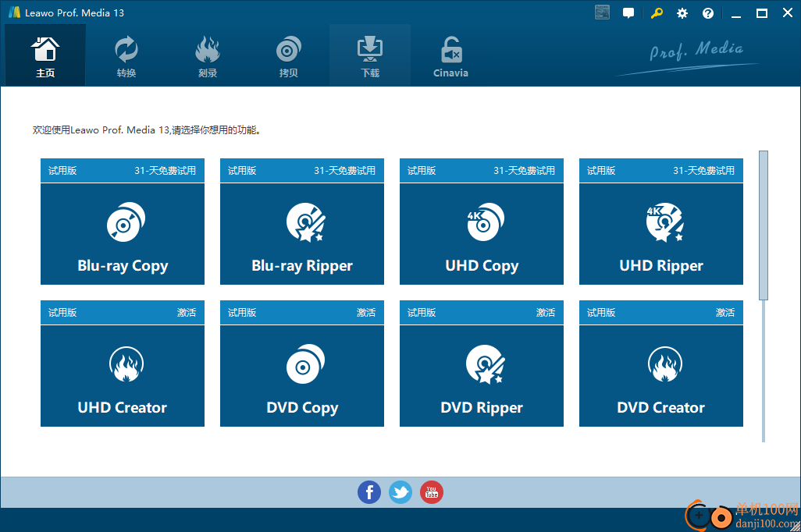Click the yellow key activation icon

click(657, 13)
